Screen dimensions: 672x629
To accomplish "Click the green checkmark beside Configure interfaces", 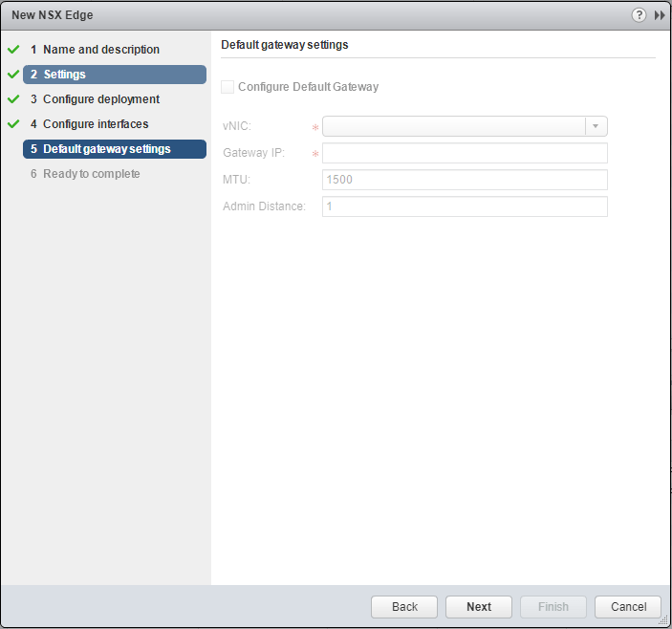I will pos(13,124).
